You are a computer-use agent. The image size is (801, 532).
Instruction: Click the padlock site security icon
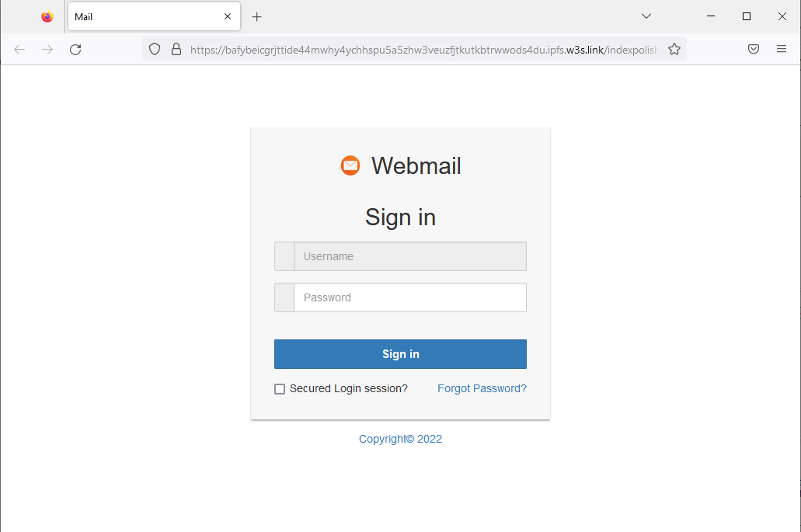point(176,48)
